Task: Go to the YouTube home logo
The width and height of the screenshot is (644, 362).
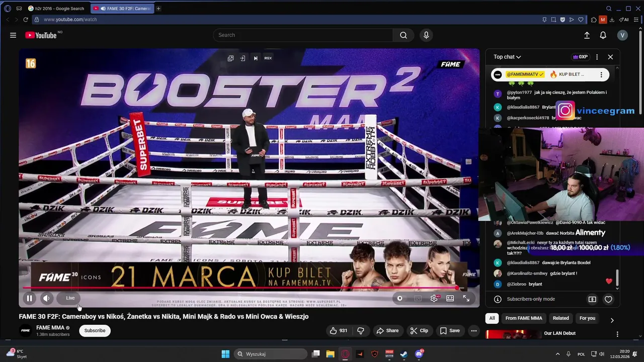Action: click(41, 35)
